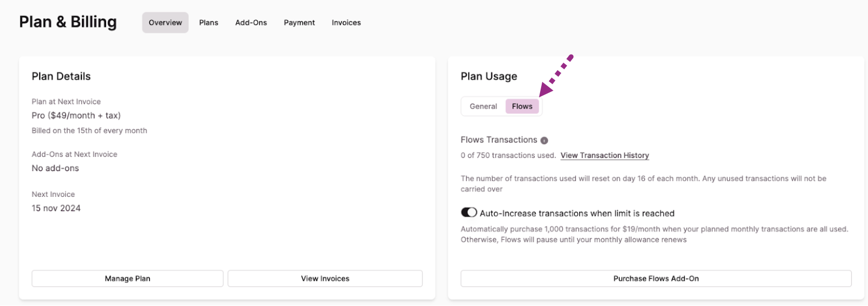Click the Plan Usage card heading
Image resolution: width=868 pixels, height=306 pixels.
tap(489, 76)
